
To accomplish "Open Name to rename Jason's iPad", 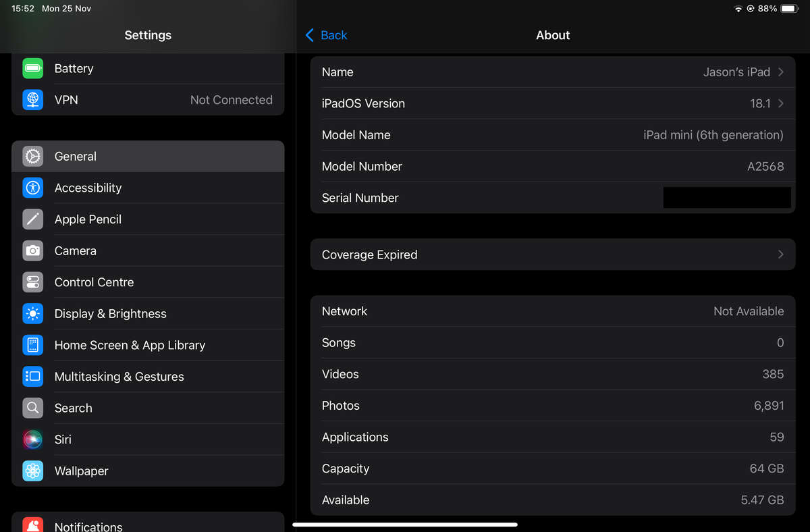I will (553, 72).
